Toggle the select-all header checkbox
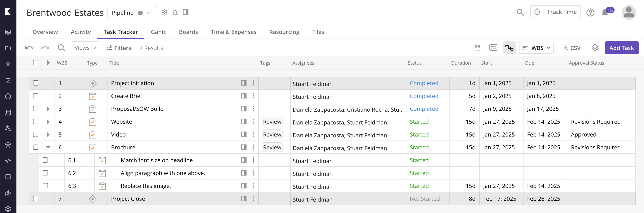The width and height of the screenshot is (644, 213). (36, 63)
